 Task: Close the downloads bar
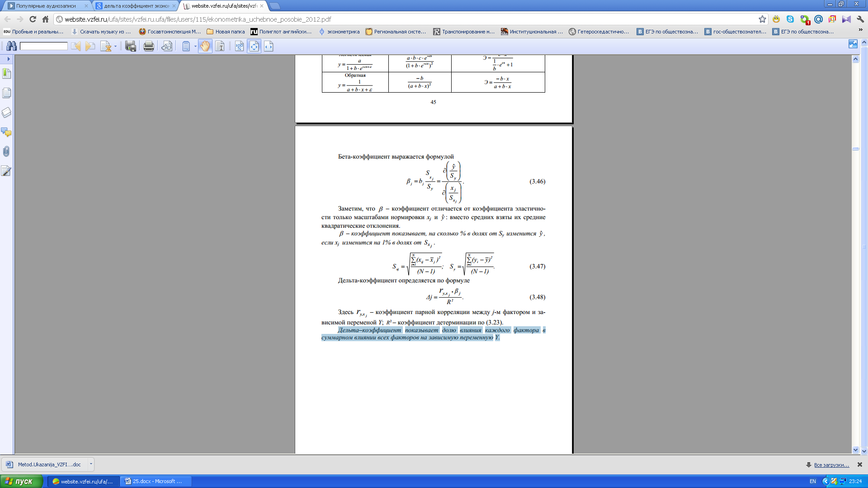click(x=860, y=465)
